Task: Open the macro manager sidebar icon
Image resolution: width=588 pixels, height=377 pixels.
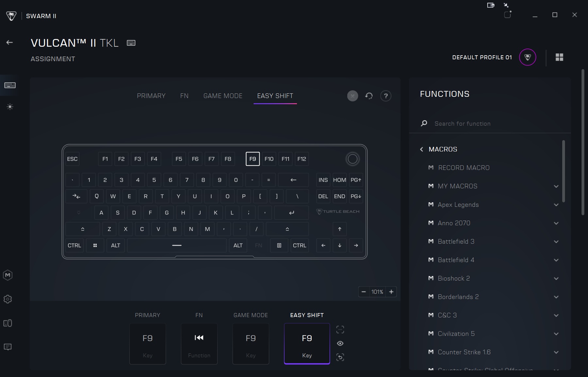Action: [x=8, y=275]
